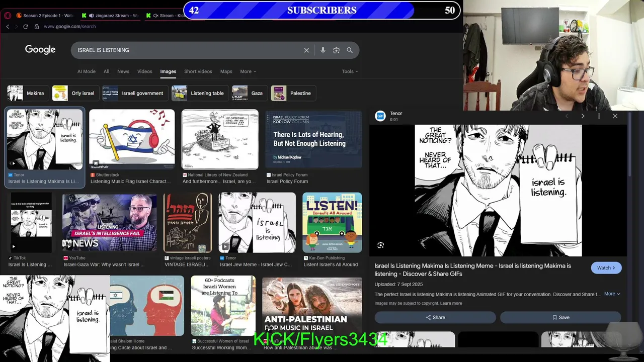Image resolution: width=644 pixels, height=362 pixels.
Task: Search inside image with Lens icon
Action: [381, 245]
